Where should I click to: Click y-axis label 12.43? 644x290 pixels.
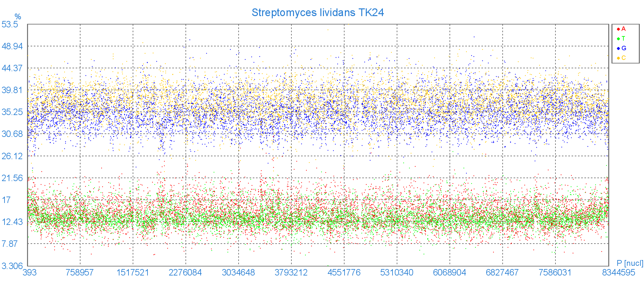coord(12,222)
